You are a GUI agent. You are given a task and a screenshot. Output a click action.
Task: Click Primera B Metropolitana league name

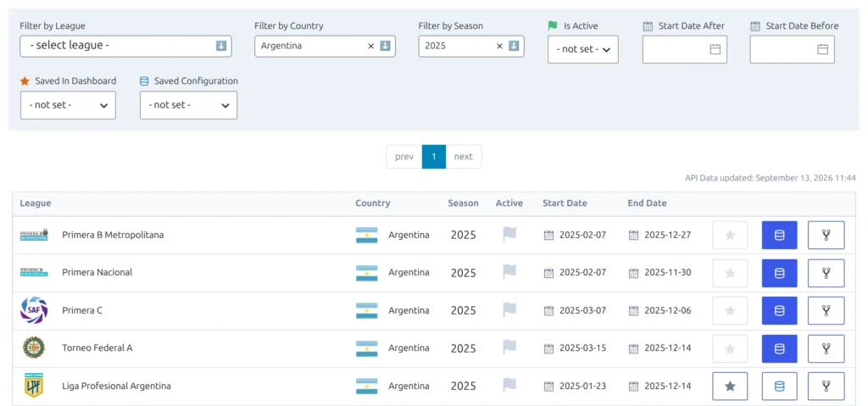tap(113, 235)
